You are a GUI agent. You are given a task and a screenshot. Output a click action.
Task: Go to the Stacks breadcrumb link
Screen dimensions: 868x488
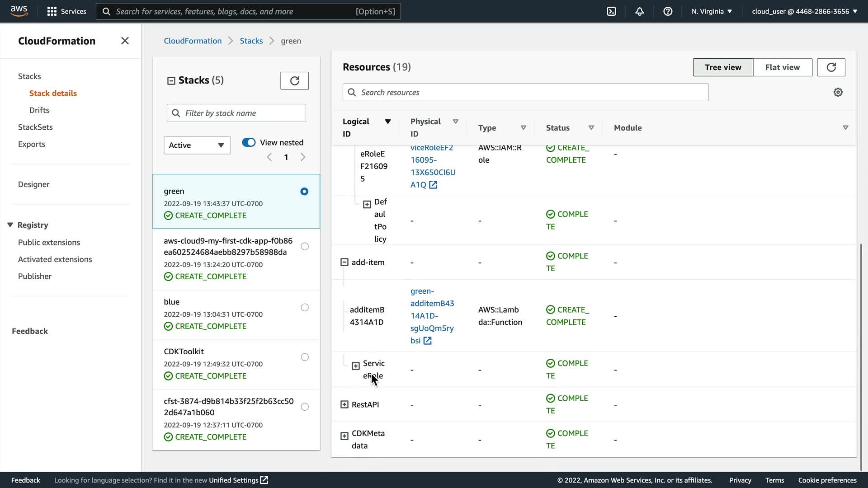coord(251,41)
